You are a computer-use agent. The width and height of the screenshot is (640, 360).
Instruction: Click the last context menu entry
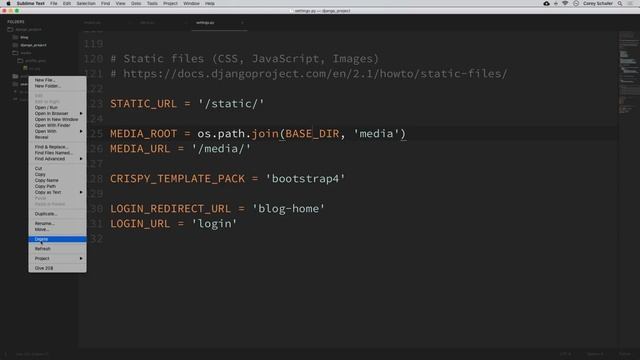coord(57,268)
